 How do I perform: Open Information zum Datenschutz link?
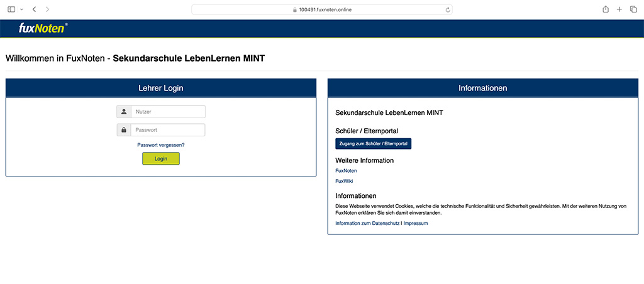(x=367, y=223)
